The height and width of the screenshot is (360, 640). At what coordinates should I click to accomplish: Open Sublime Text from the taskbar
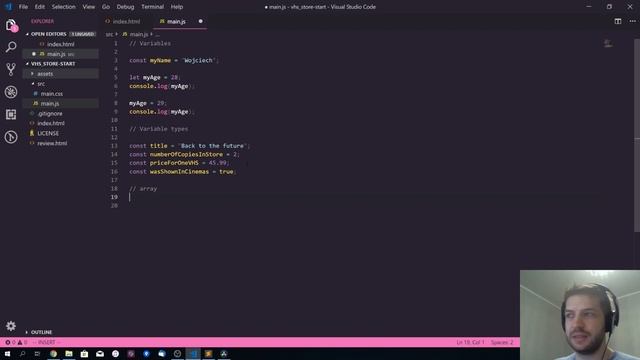point(209,353)
